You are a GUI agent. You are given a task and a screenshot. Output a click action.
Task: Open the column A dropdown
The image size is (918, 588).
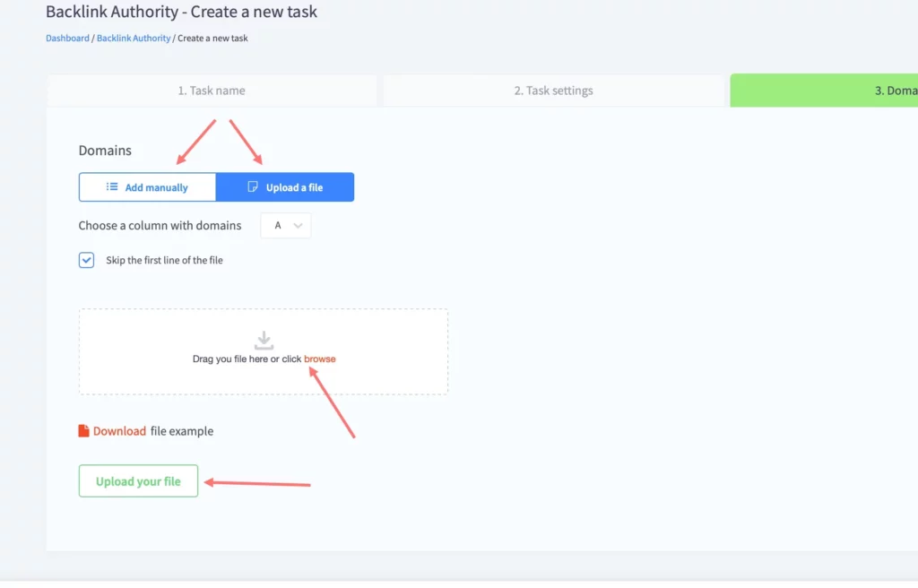click(286, 226)
